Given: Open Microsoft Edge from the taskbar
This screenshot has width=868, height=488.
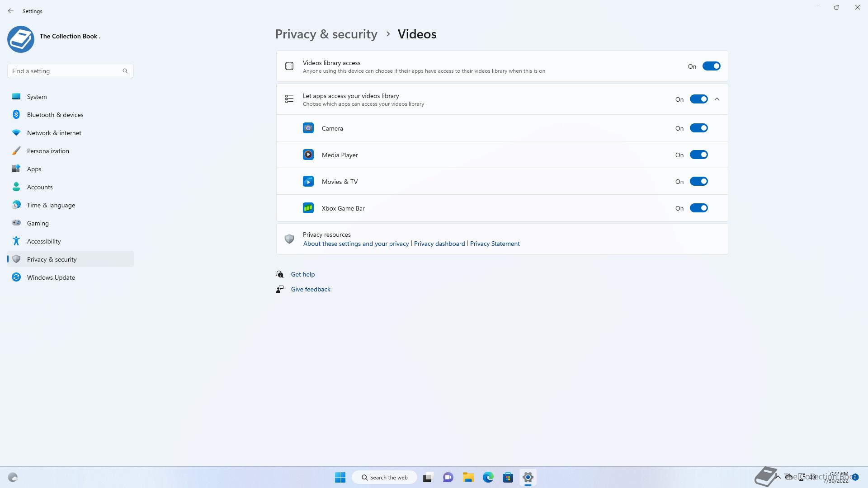Looking at the screenshot, I should (x=488, y=477).
